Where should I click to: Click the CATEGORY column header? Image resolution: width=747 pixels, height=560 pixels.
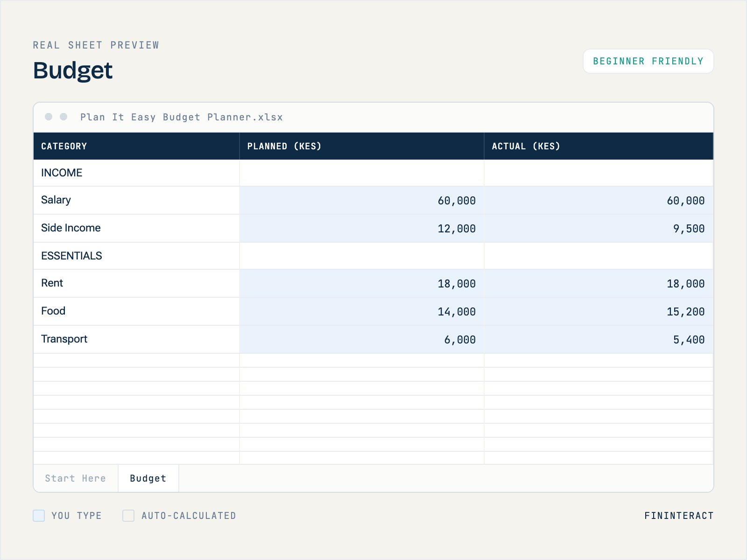(x=136, y=146)
